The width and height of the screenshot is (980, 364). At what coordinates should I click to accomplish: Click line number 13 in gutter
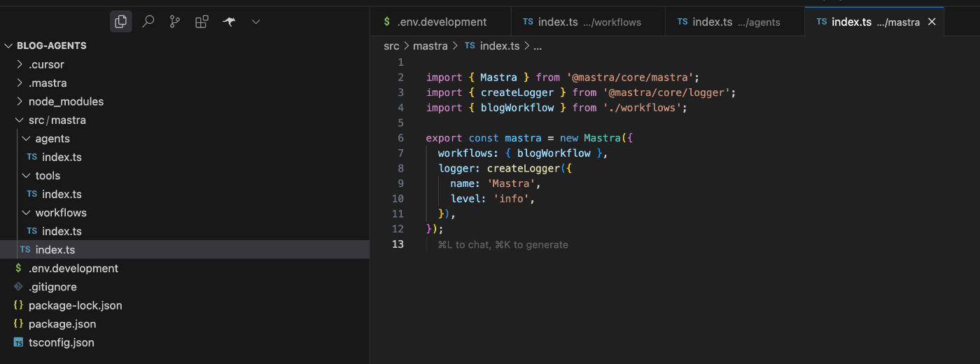[398, 244]
